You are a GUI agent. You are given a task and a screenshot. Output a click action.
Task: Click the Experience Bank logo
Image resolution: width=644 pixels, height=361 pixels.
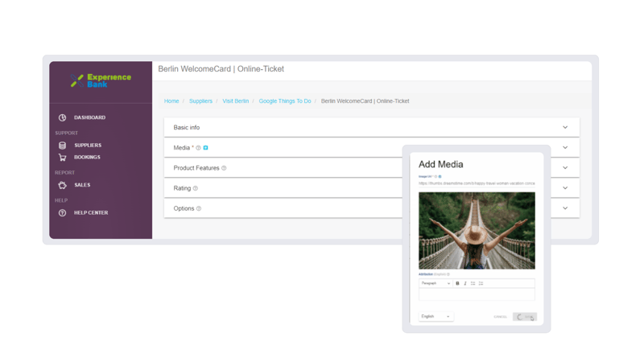(101, 80)
